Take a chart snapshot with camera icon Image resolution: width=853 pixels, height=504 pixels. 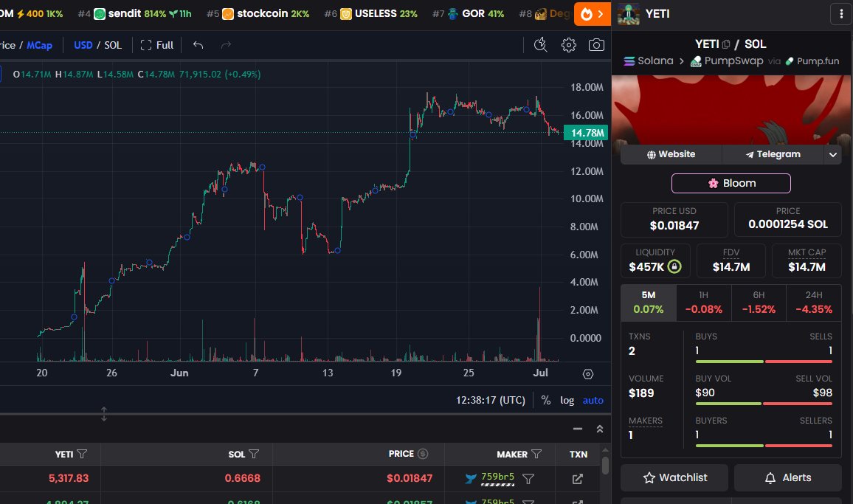[596, 44]
